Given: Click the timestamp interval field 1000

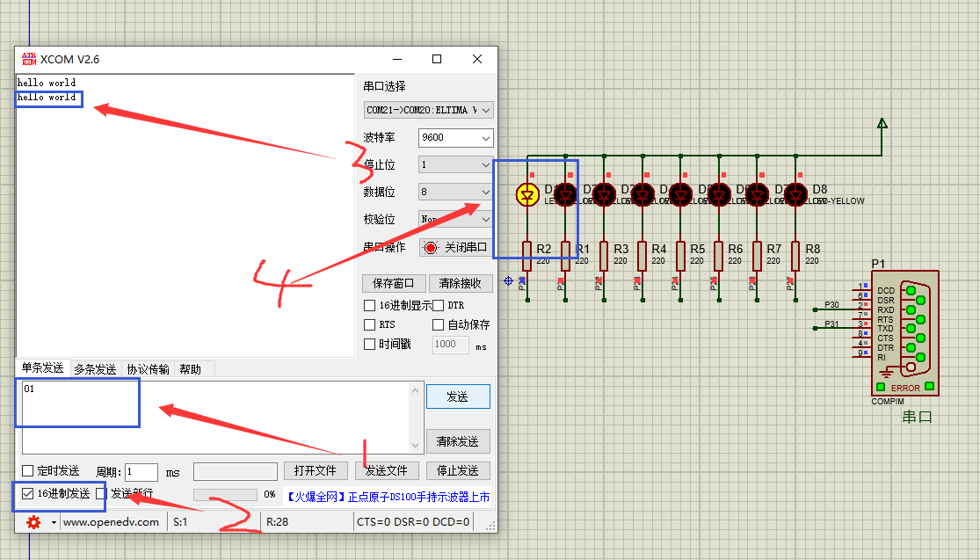Looking at the screenshot, I should coord(451,345).
